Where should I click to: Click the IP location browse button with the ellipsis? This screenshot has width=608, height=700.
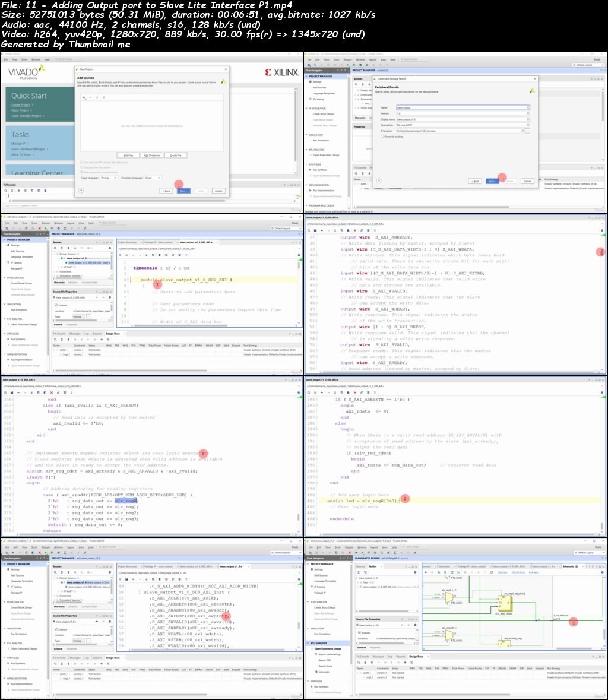coord(527,131)
